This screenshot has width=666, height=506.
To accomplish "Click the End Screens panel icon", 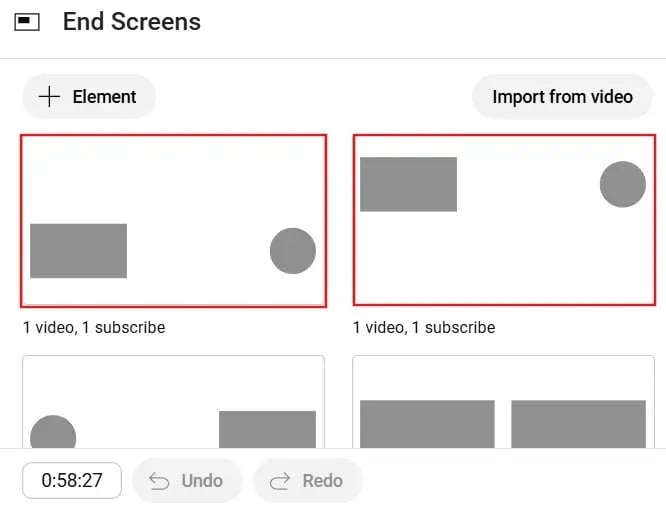I will [x=27, y=22].
